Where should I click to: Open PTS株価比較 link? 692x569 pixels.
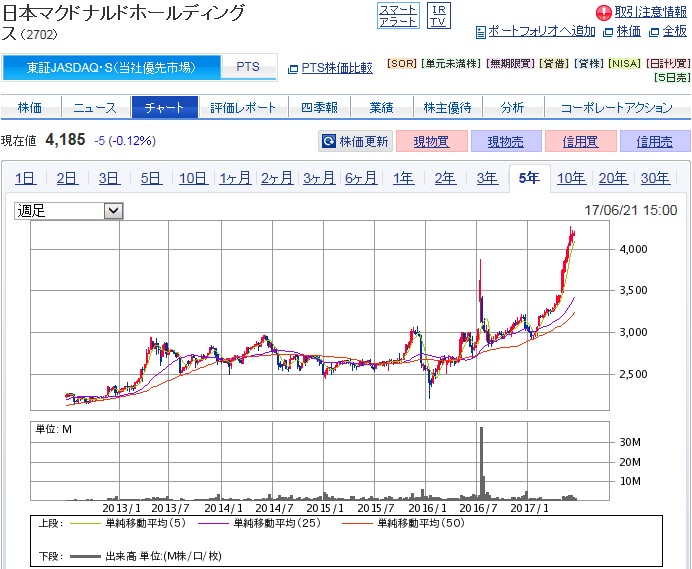[x=337, y=68]
